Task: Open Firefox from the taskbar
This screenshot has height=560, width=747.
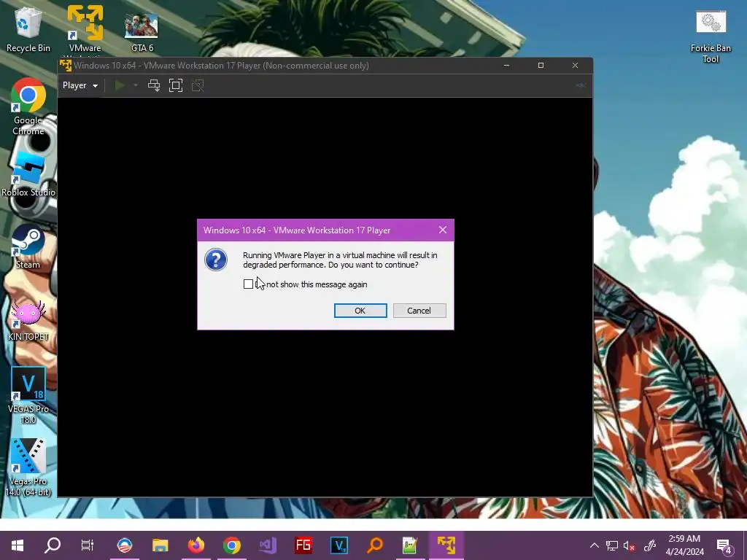Action: click(196, 545)
